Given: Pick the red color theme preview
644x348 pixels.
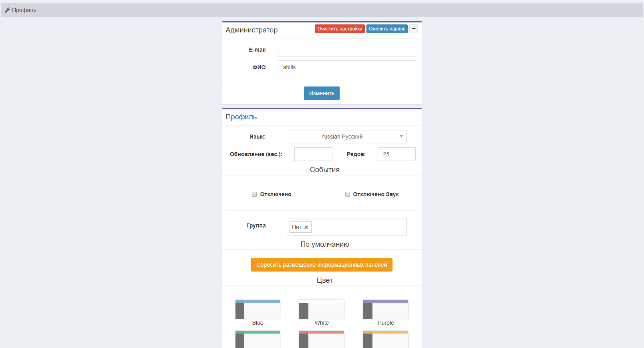Looking at the screenshot, I should [x=322, y=339].
